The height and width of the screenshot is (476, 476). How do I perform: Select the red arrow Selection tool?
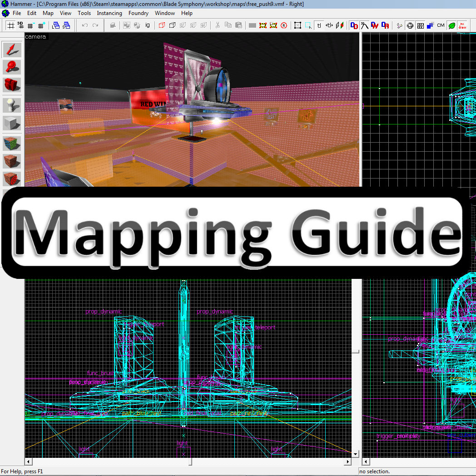click(12, 50)
